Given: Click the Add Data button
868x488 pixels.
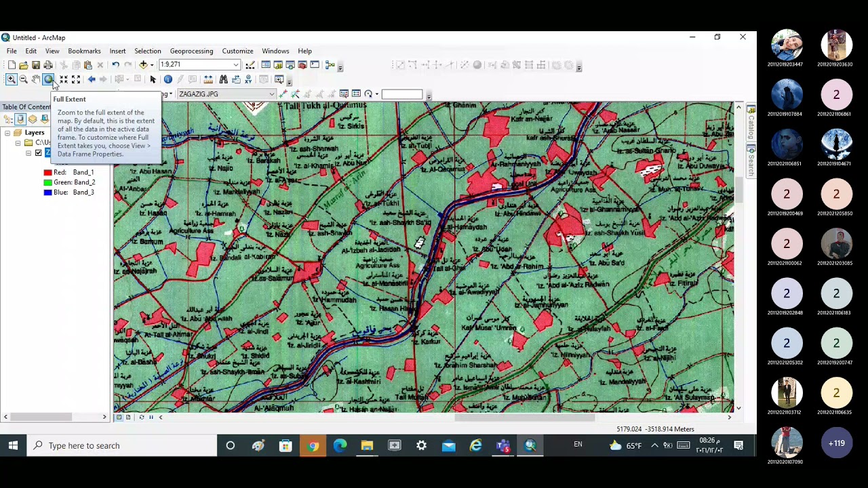Looking at the screenshot, I should click(143, 65).
